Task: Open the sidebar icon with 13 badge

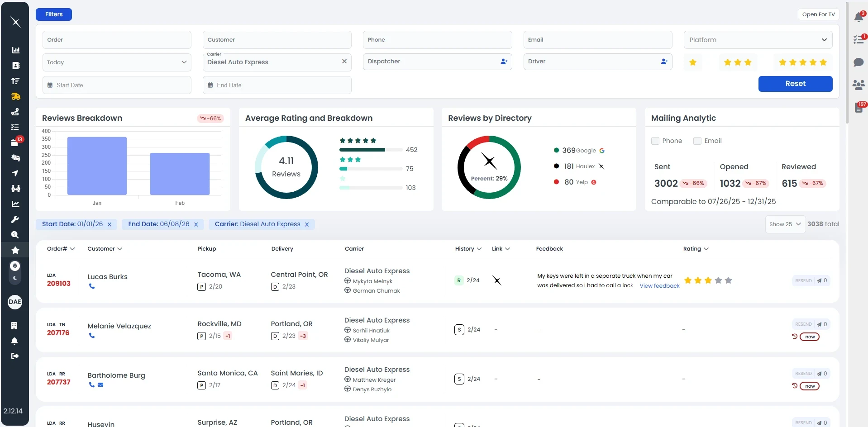Action: [x=15, y=142]
